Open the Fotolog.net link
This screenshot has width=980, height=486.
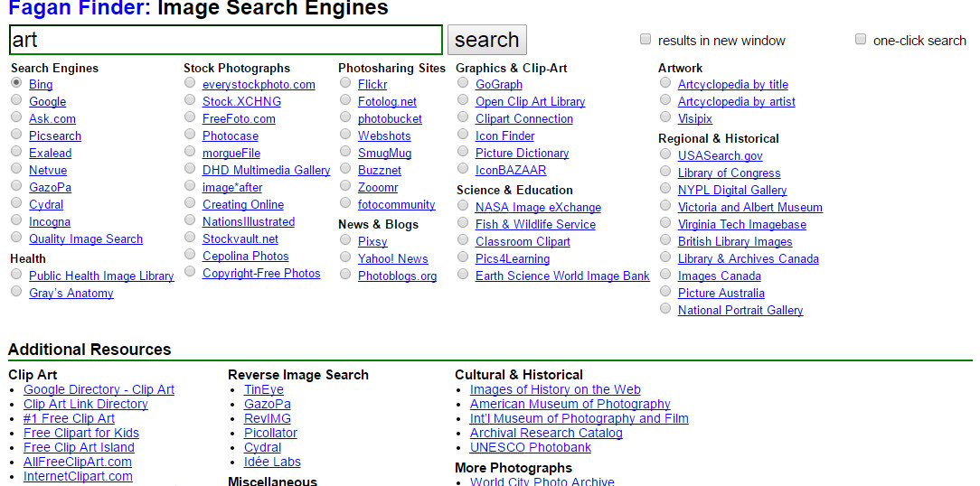388,101
